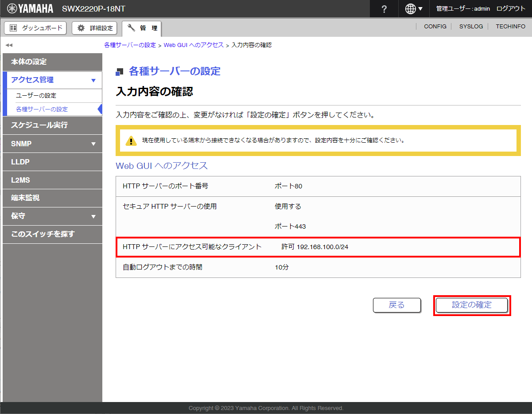The width and height of the screenshot is (532, 414).
Task: Click ログアウト to log out
Action: [x=511, y=9]
